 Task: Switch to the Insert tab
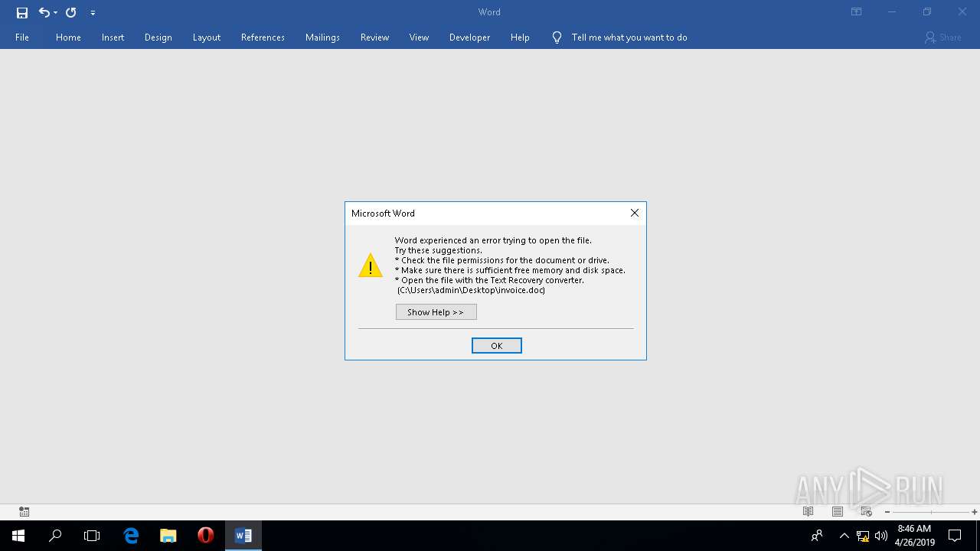coord(113,37)
